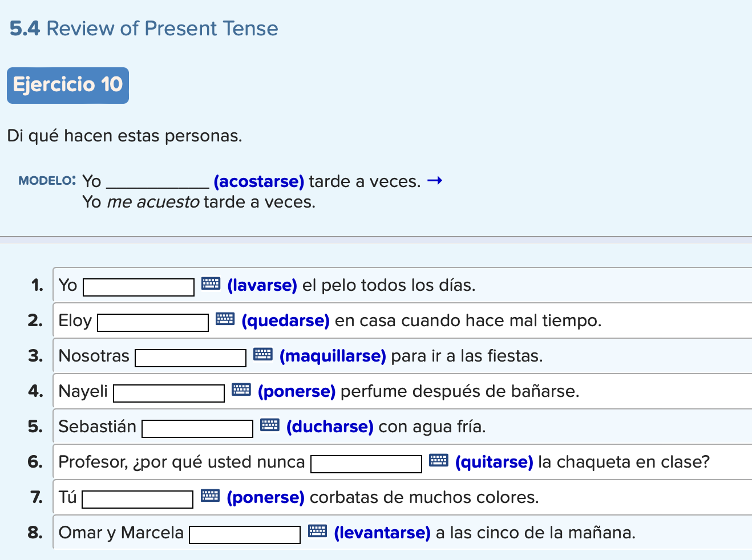This screenshot has width=752, height=560.
Task: Focus the answer box after Eloy
Action: click(x=153, y=323)
